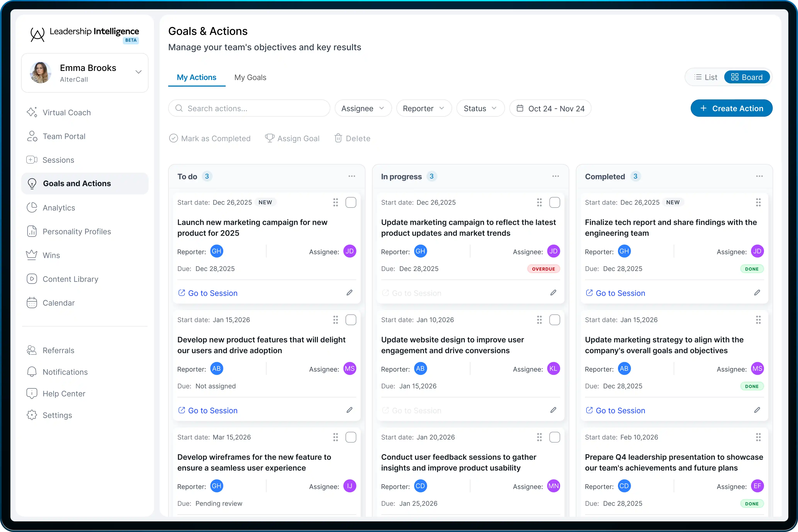Click drag handle on Finalize tech report card

pos(758,203)
